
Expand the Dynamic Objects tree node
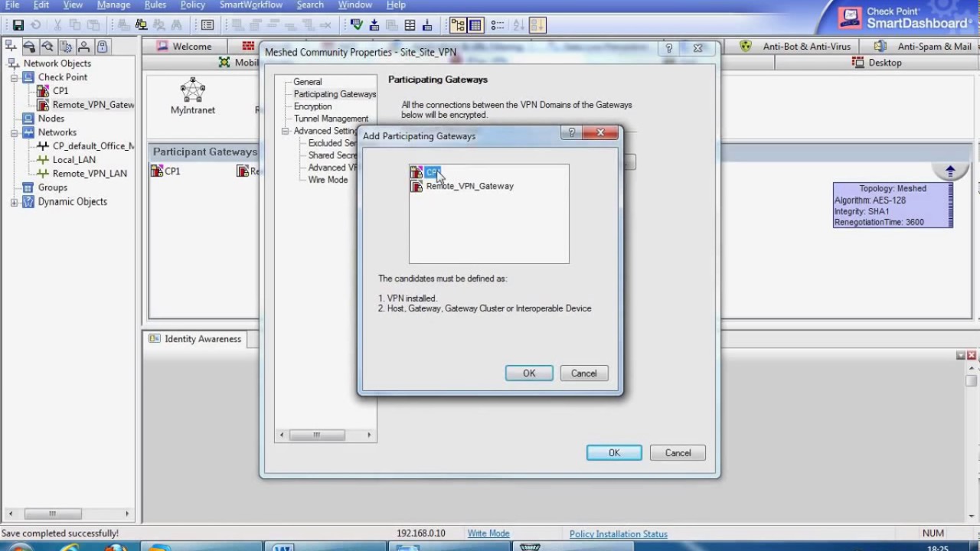pos(14,202)
